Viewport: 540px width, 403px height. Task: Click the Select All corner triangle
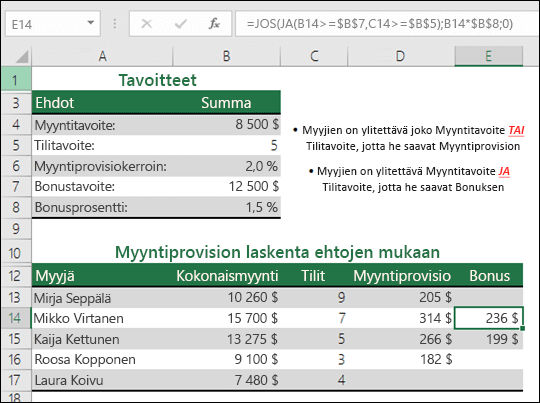(21, 56)
